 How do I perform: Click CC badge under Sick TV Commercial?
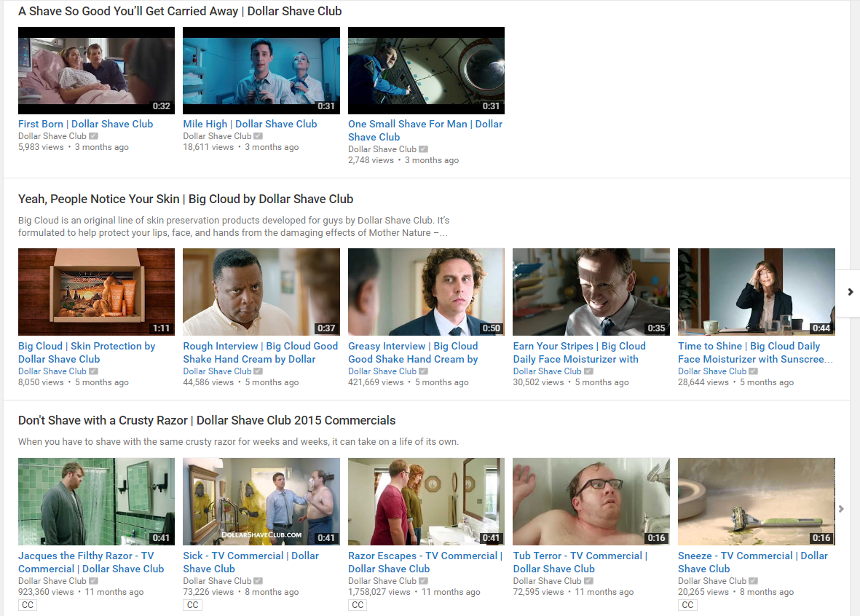click(192, 605)
